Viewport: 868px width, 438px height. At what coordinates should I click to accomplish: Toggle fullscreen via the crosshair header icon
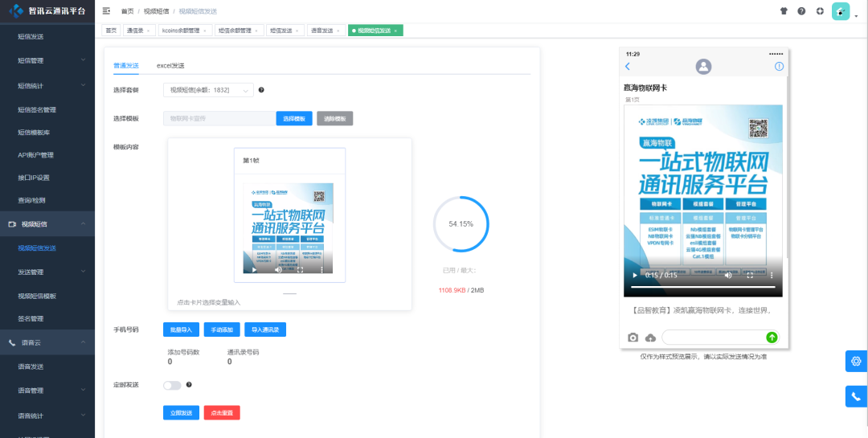820,10
